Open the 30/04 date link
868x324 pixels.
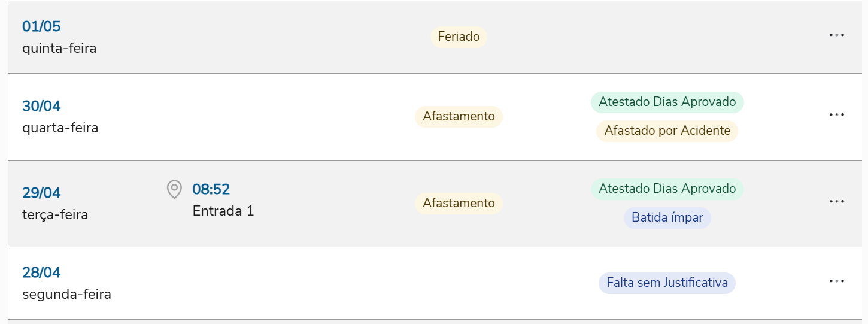41,106
